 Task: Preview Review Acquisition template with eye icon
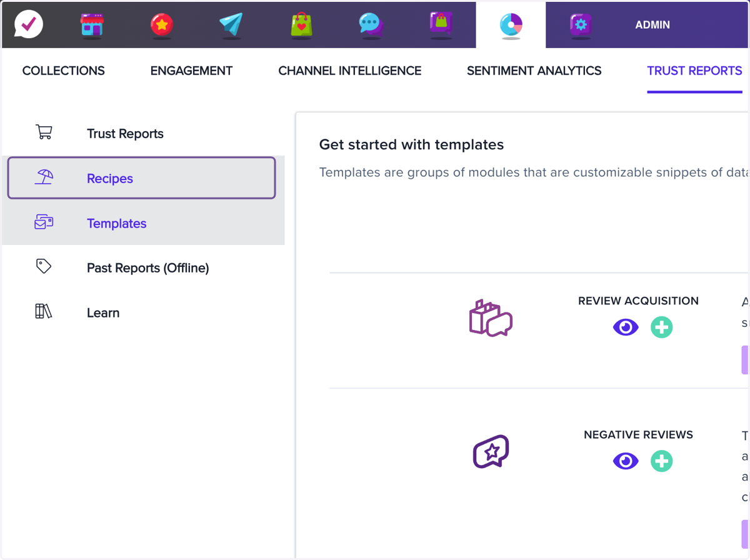click(626, 327)
